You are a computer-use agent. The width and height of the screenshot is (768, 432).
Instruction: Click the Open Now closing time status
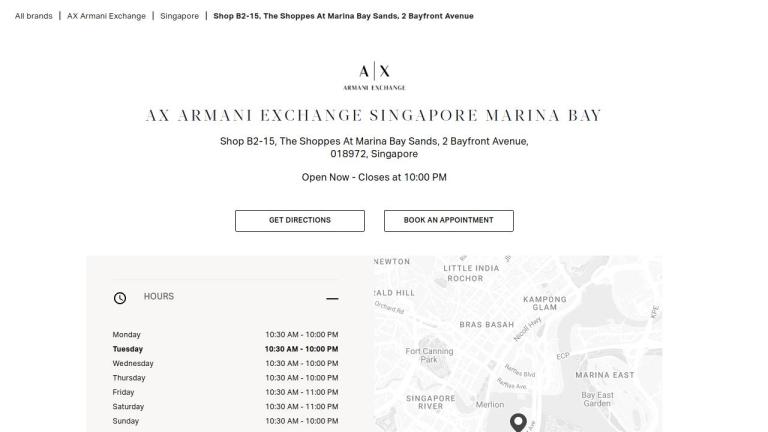(x=374, y=177)
